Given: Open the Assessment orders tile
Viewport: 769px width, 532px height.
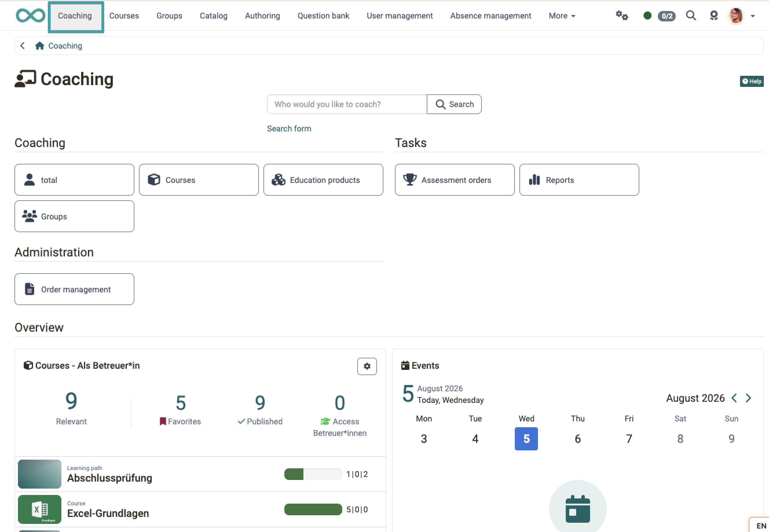Looking at the screenshot, I should pos(455,180).
